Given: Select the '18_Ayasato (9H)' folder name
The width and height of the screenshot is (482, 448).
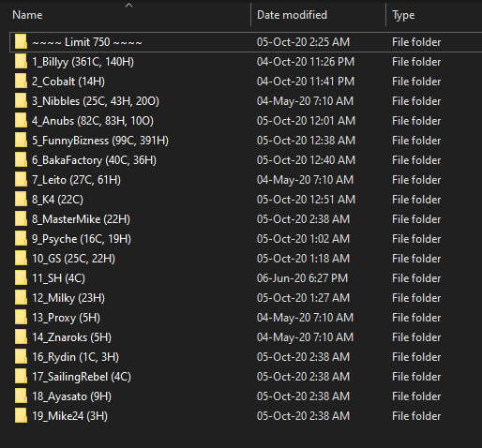Looking at the screenshot, I should (x=71, y=396).
